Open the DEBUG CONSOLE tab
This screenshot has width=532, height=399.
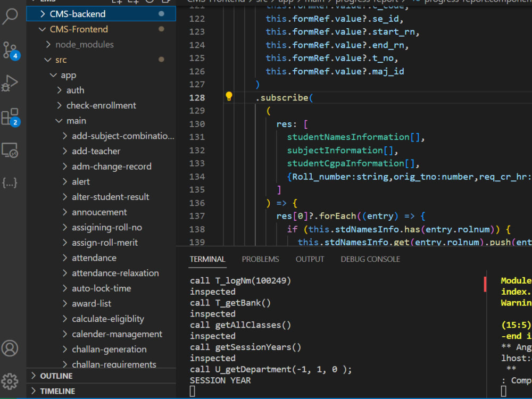pyautogui.click(x=370, y=259)
